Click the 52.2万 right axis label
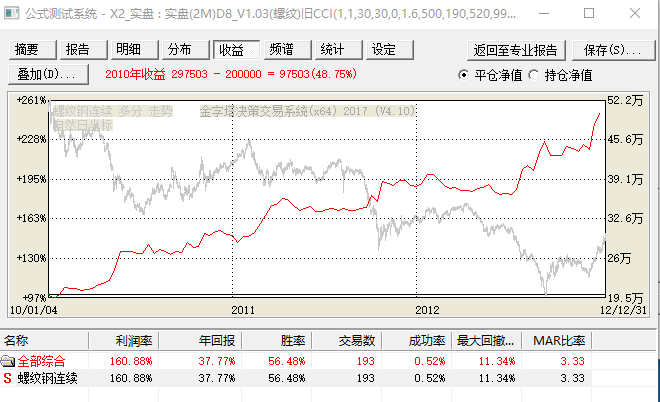The height and width of the screenshot is (402, 660). (625, 100)
